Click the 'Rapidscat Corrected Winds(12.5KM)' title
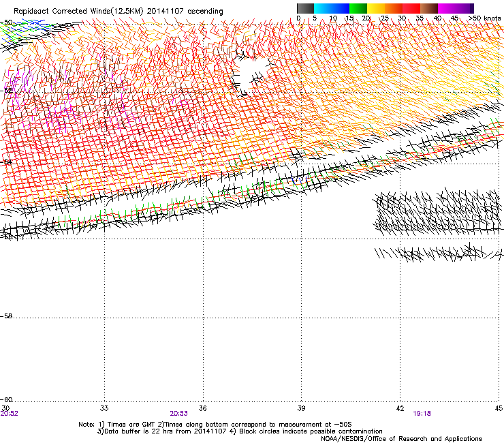Screen dimensions: 504x443 (78, 12)
